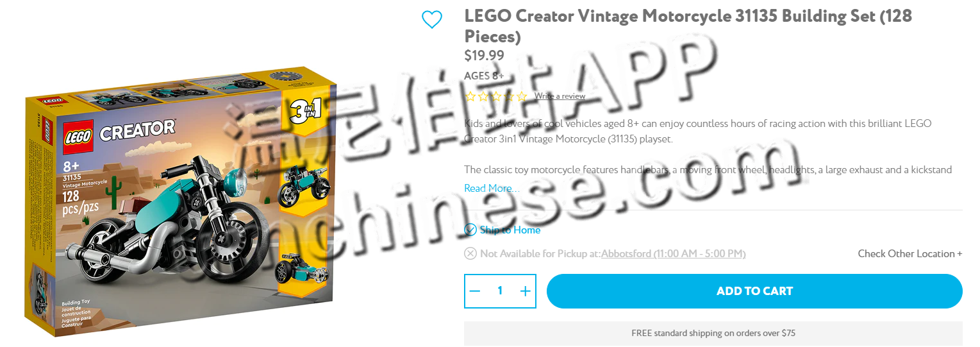
Task: Add the motorcycle set to wishlist heart
Action: tap(432, 19)
